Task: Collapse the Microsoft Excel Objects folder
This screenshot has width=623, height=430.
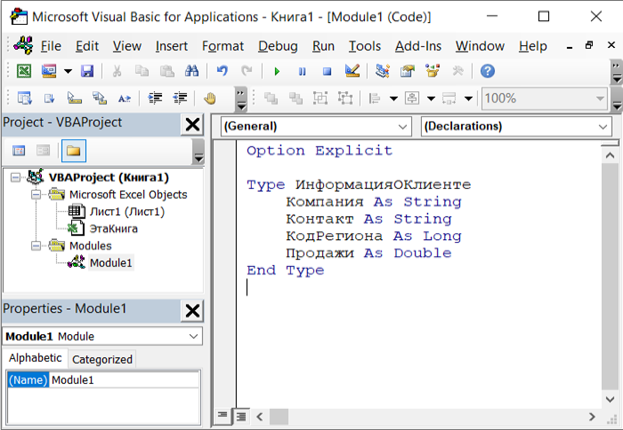Action: click(36, 194)
